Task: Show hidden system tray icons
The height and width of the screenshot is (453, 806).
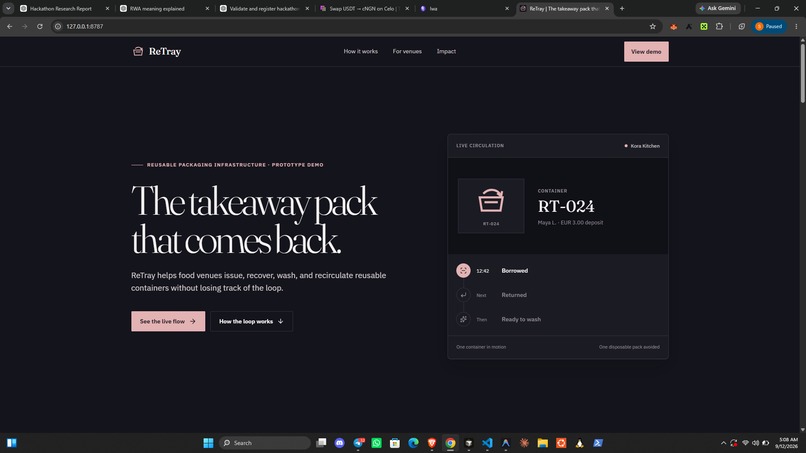Action: pos(723,443)
